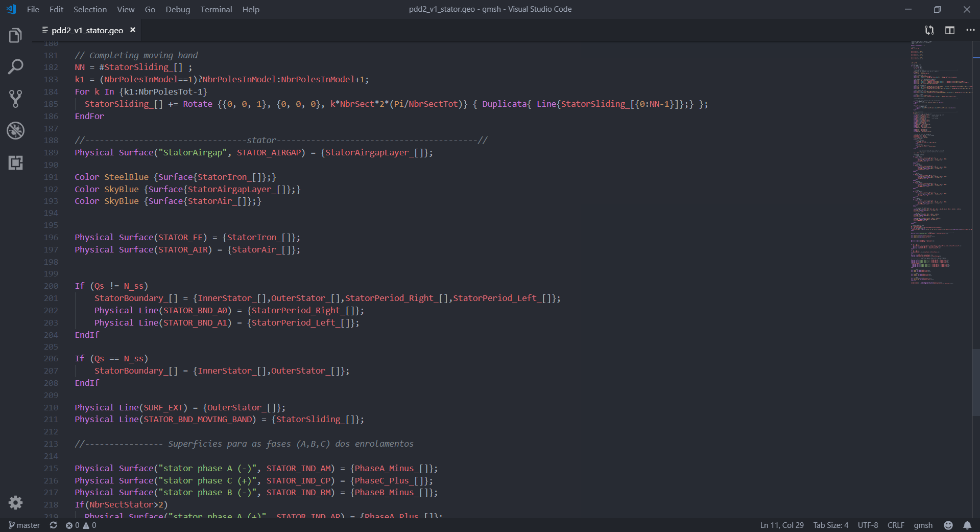The image size is (980, 532).
Task: Close the pdd2_v1_stator.geo tab
Action: click(x=133, y=30)
